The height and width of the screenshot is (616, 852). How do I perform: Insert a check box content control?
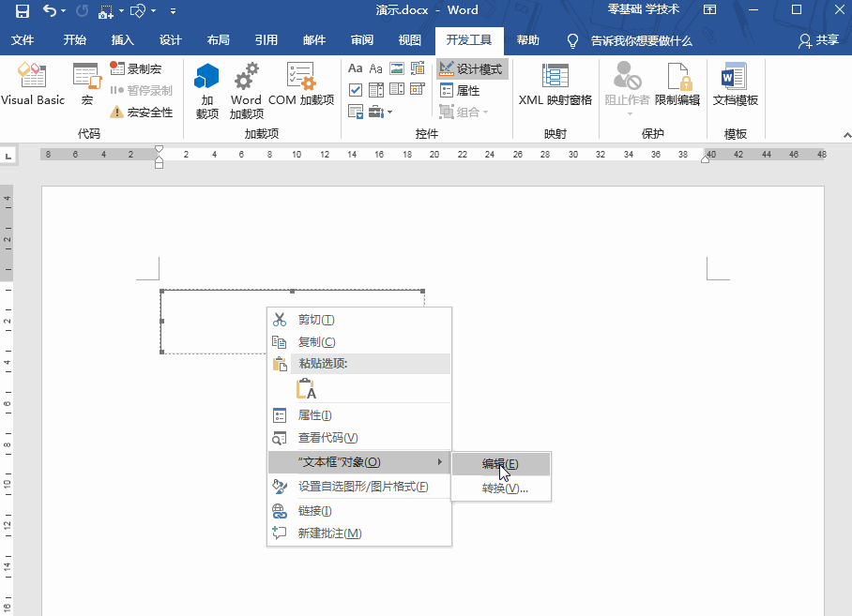pyautogui.click(x=356, y=89)
